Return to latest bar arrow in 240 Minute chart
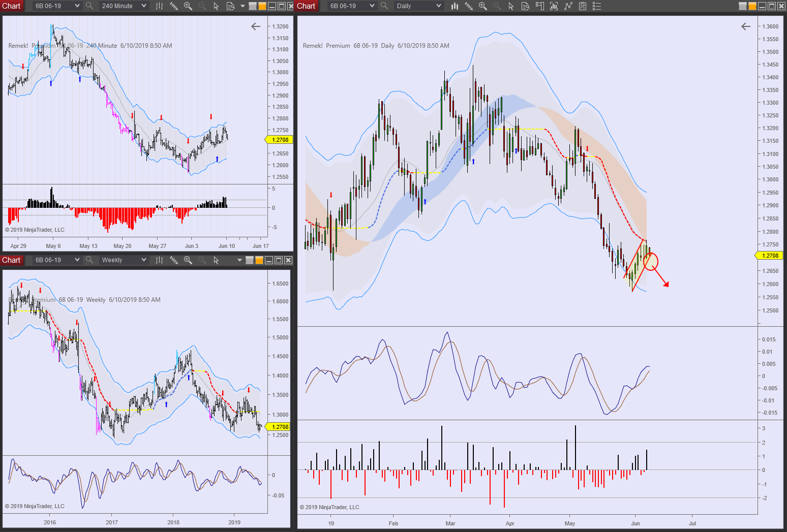787x532 pixels. pyautogui.click(x=256, y=26)
